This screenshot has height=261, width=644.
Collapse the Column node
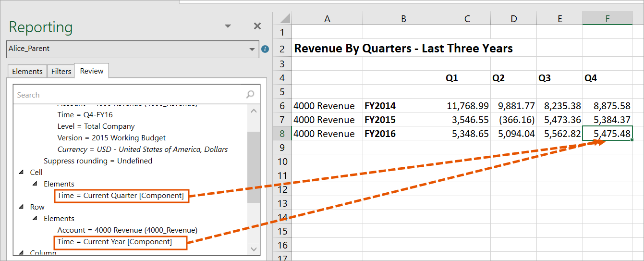(21, 253)
